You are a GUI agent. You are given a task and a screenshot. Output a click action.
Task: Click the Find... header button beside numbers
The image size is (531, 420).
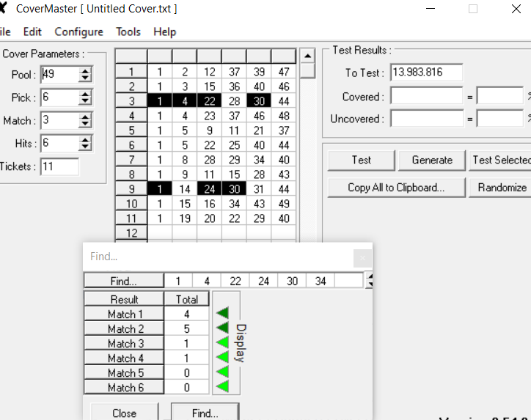124,281
